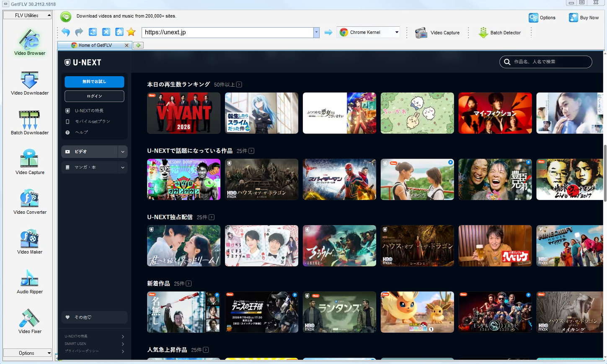This screenshot has width=607, height=364.
Task: Open the ちいかわ thumbnail
Action: [417, 113]
